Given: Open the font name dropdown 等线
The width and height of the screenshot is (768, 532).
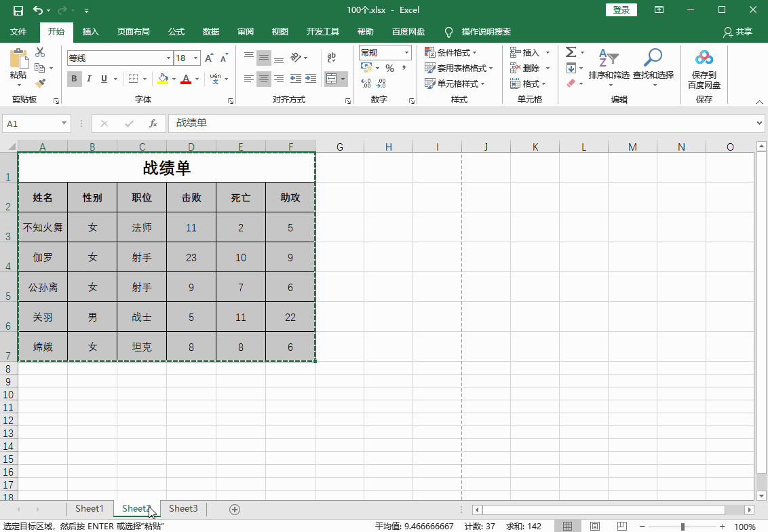Looking at the screenshot, I should (x=168, y=58).
